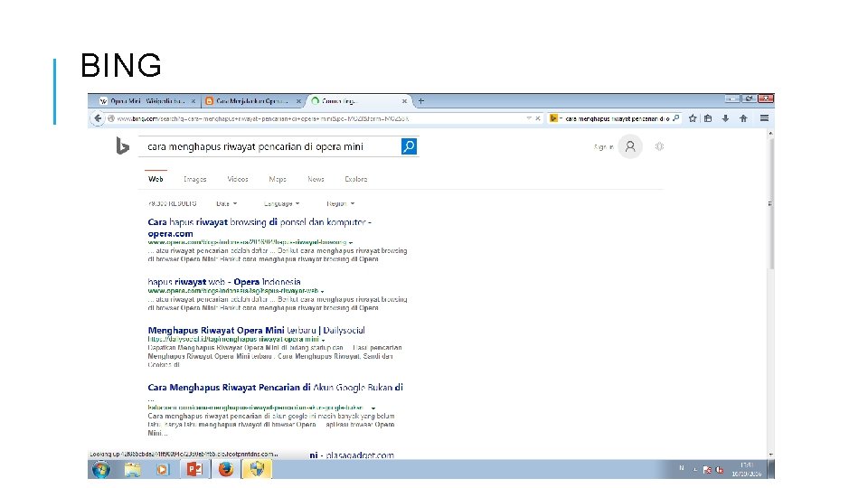Click the magnifier icon in Firefox search box

pos(675,117)
